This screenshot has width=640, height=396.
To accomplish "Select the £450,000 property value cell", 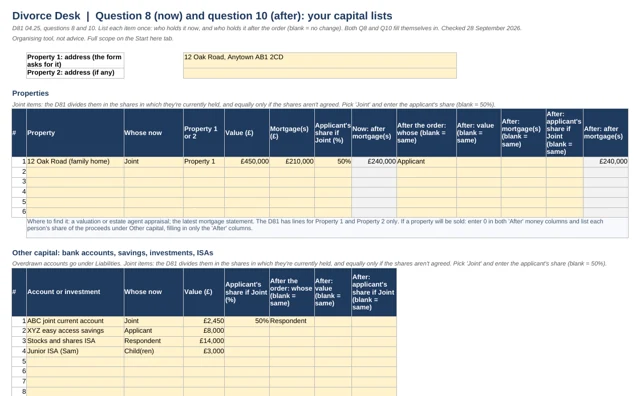I will click(247, 162).
